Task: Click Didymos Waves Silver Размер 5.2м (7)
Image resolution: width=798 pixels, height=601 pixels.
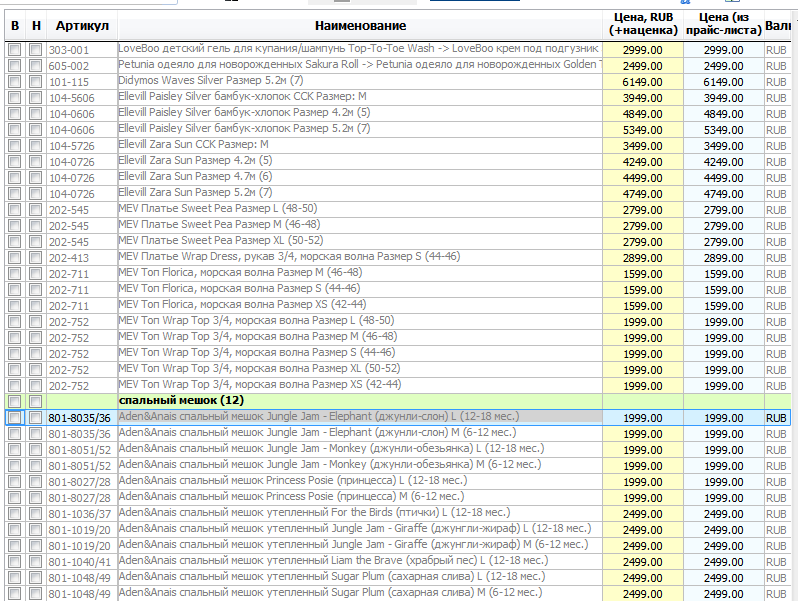Action: 211,80
